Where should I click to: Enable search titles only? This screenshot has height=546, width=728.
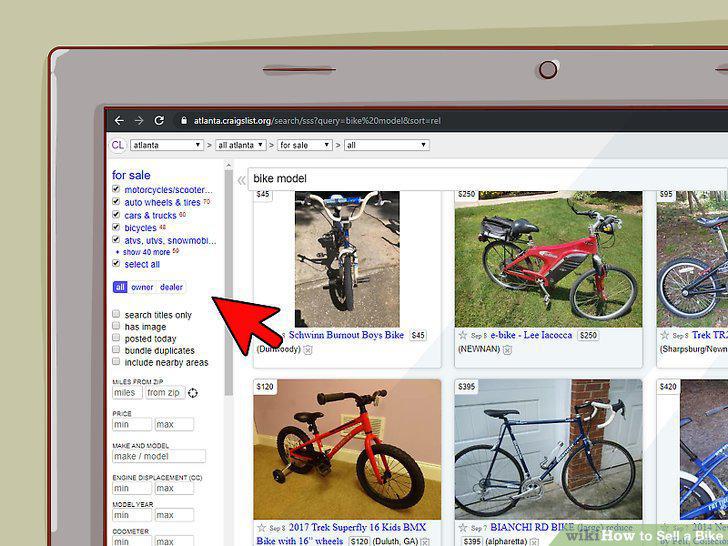(x=116, y=314)
